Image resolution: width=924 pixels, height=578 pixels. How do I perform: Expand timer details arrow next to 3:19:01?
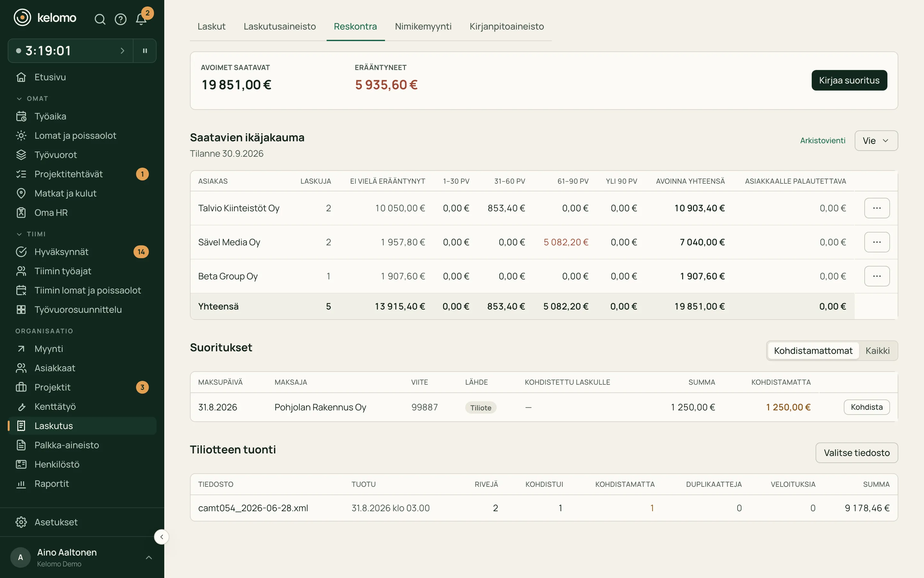point(122,50)
